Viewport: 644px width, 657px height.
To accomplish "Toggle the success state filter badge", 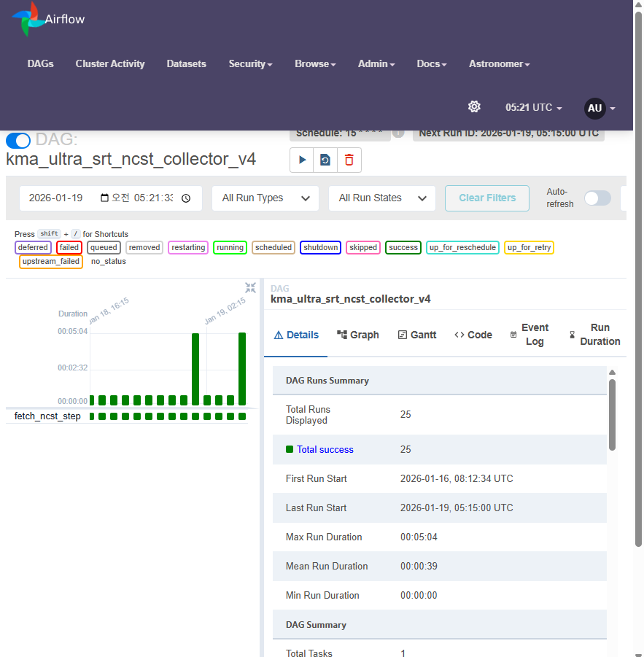I will pyautogui.click(x=403, y=247).
